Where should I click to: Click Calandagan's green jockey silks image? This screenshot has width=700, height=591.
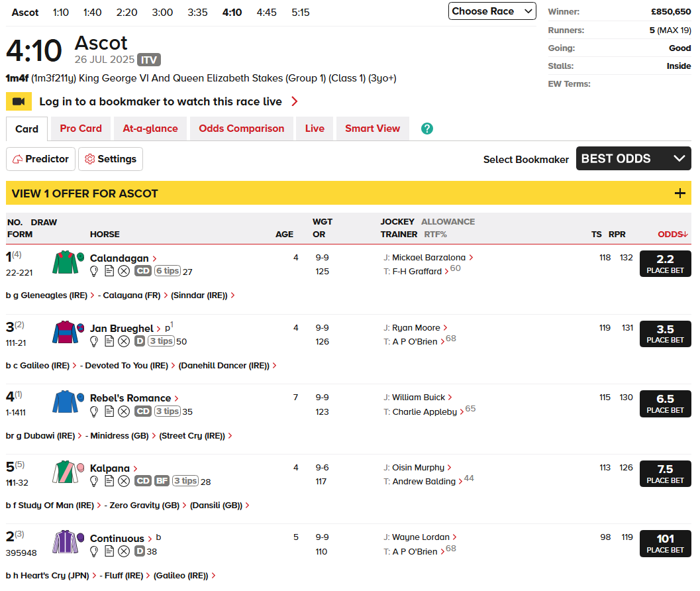click(68, 262)
